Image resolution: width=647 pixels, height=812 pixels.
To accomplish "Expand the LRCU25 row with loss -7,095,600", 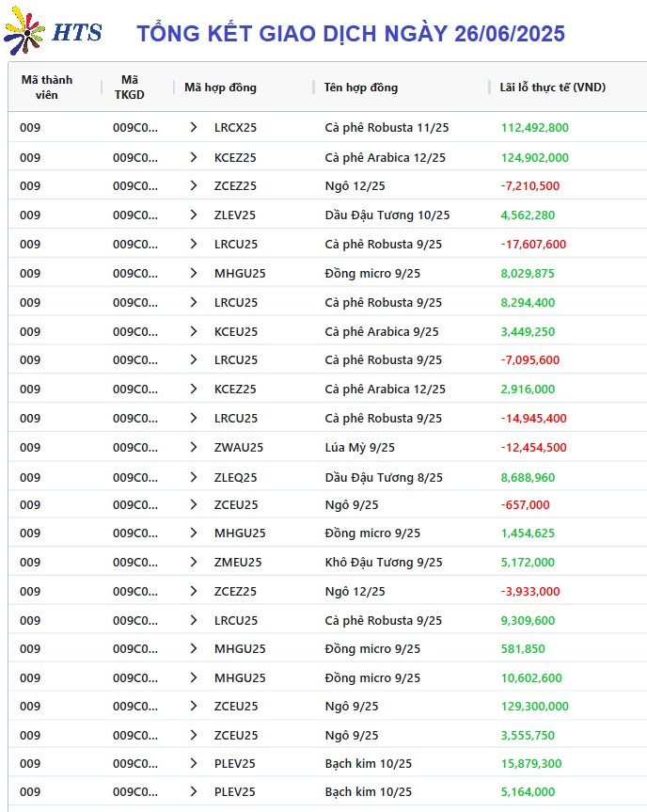I will [194, 360].
